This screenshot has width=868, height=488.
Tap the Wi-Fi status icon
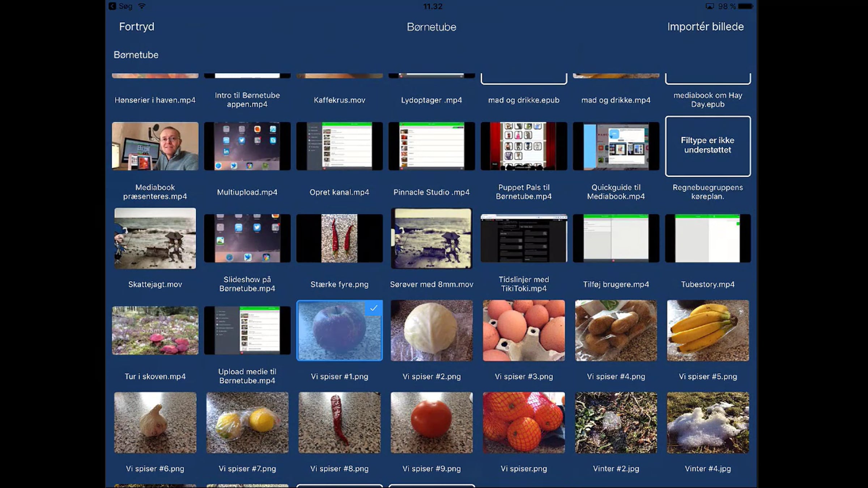[x=142, y=6]
